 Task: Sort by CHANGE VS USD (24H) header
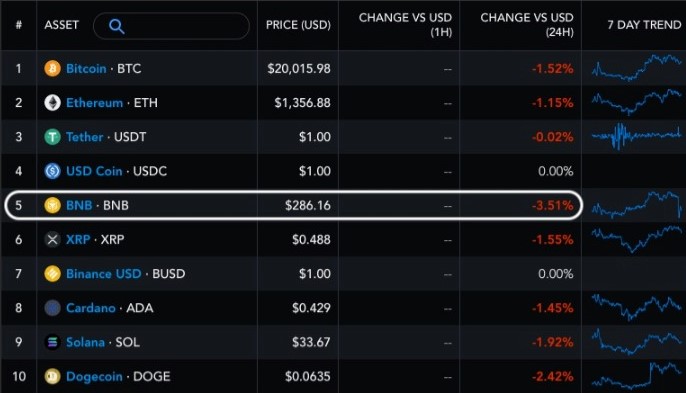click(x=527, y=25)
